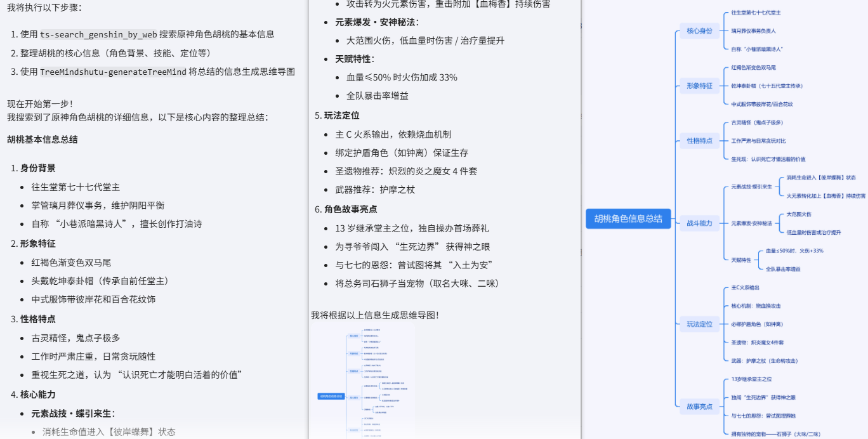Click the bold heading 胡桃基本信息总结

(43, 139)
